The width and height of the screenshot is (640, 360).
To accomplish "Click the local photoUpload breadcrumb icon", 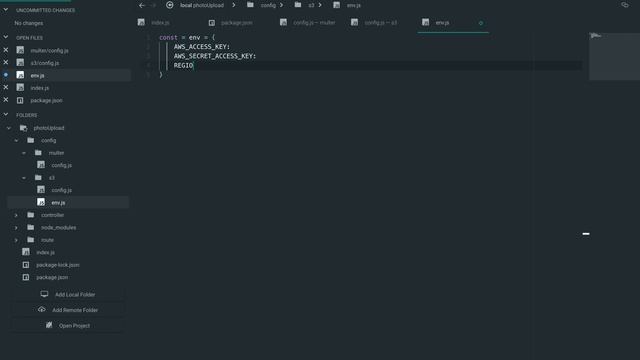I will click(x=170, y=5).
